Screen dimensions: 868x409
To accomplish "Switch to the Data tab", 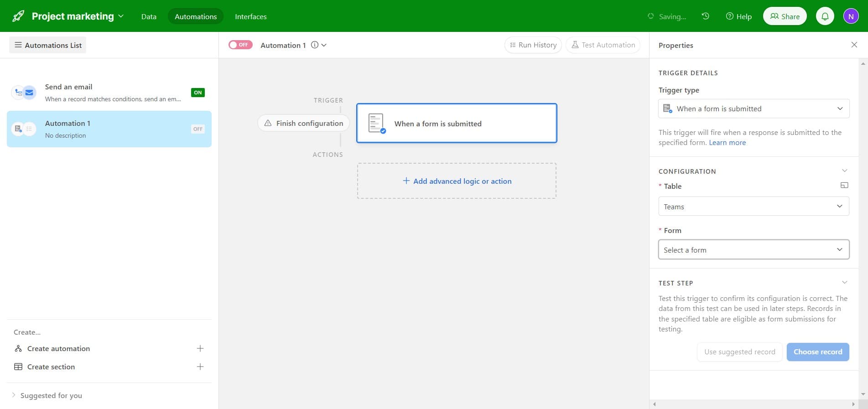I will click(149, 16).
